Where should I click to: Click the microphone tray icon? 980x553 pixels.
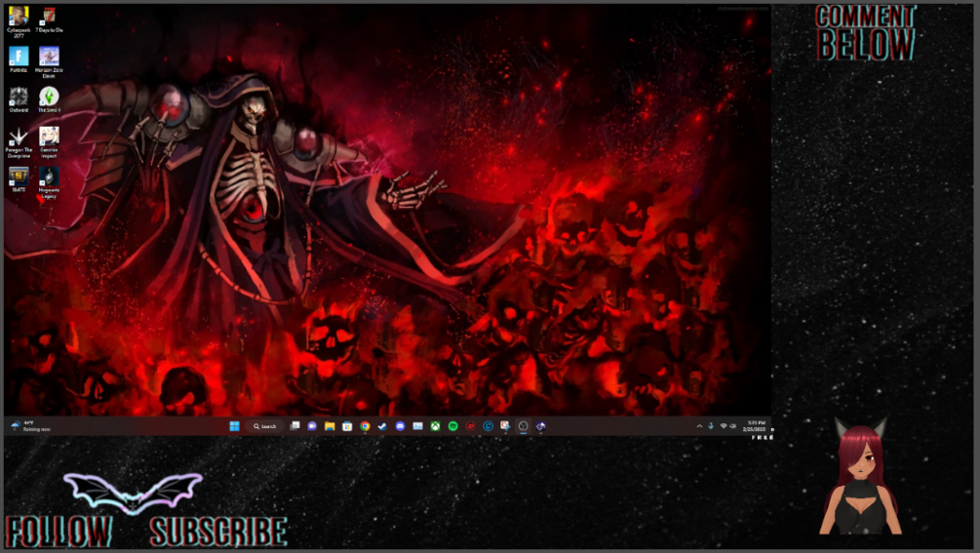click(x=711, y=426)
